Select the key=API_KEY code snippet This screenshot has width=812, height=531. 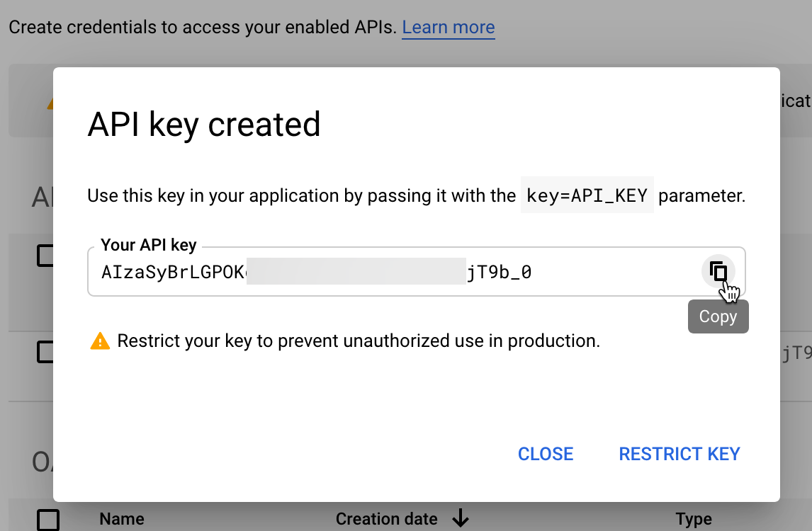click(587, 195)
